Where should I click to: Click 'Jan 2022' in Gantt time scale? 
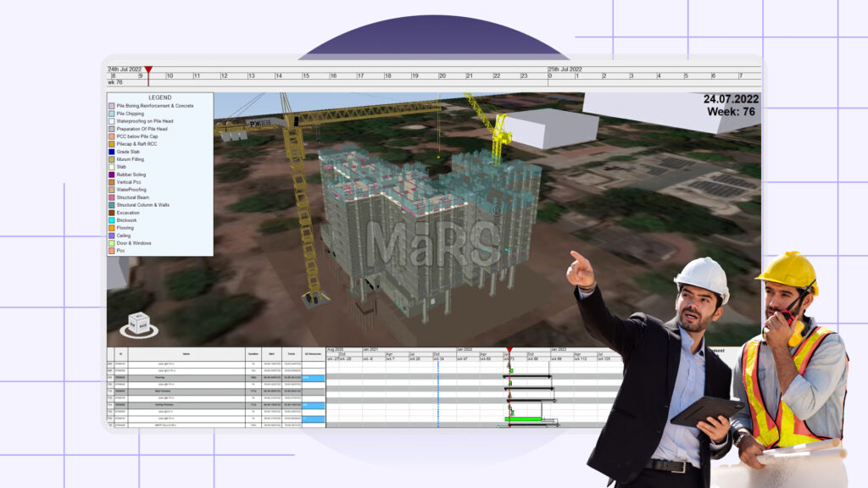pyautogui.click(x=465, y=350)
